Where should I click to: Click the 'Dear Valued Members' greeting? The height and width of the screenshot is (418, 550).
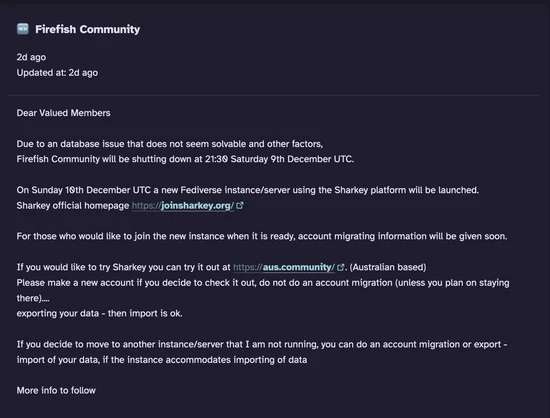pos(63,113)
